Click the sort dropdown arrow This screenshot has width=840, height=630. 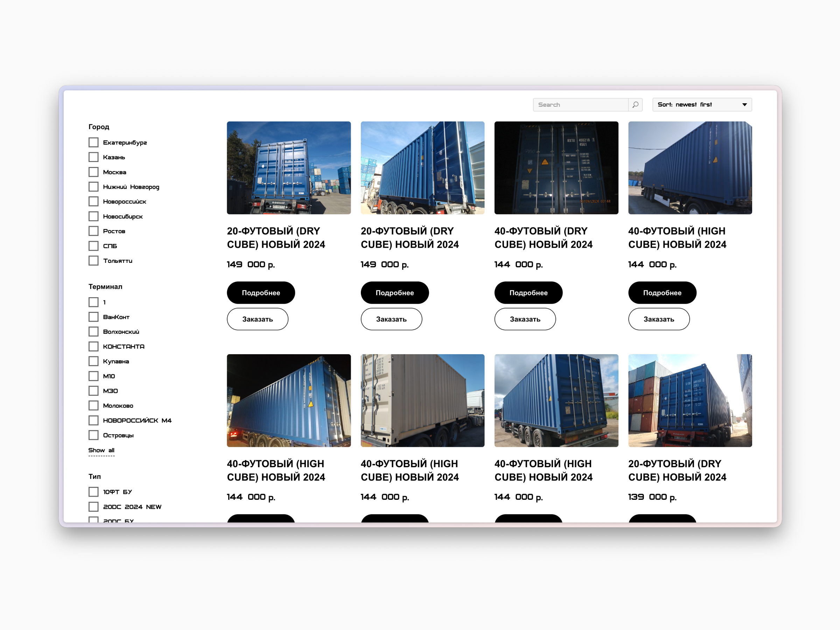[x=744, y=105]
